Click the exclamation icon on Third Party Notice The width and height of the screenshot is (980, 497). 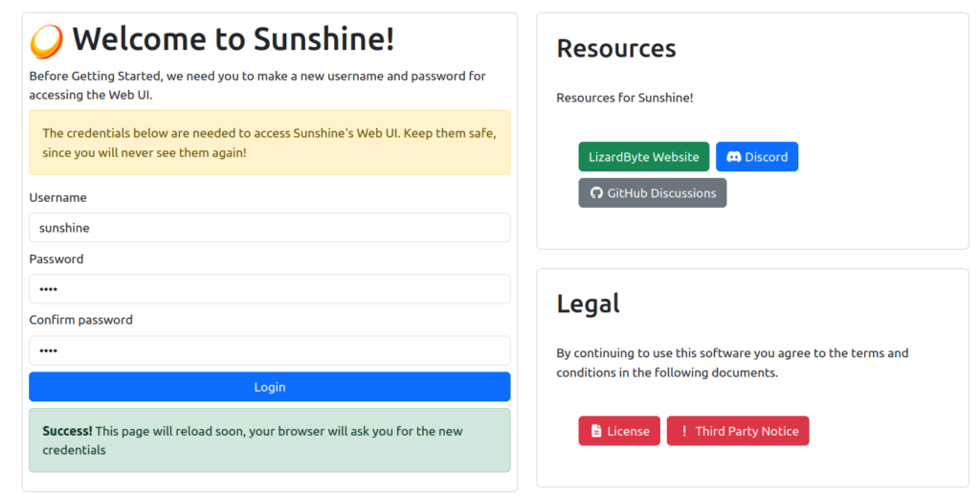[683, 431]
